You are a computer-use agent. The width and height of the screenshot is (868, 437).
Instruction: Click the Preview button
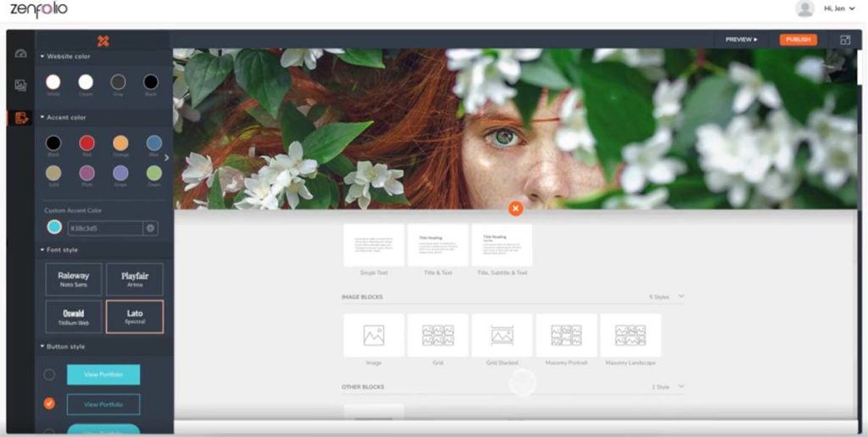point(742,40)
